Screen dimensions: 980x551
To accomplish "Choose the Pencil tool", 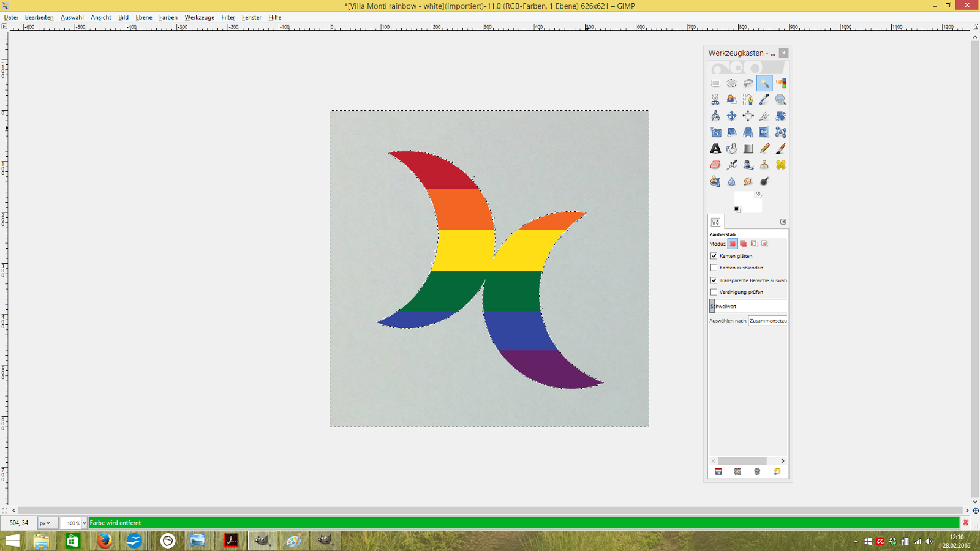I will tap(764, 149).
